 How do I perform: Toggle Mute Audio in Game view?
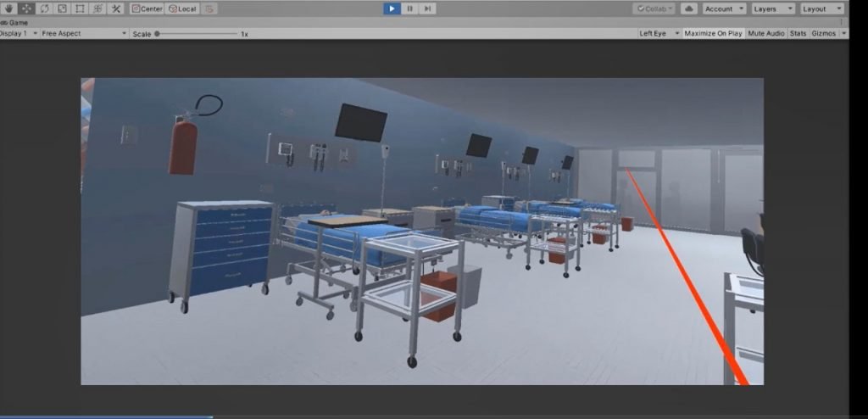coord(765,33)
